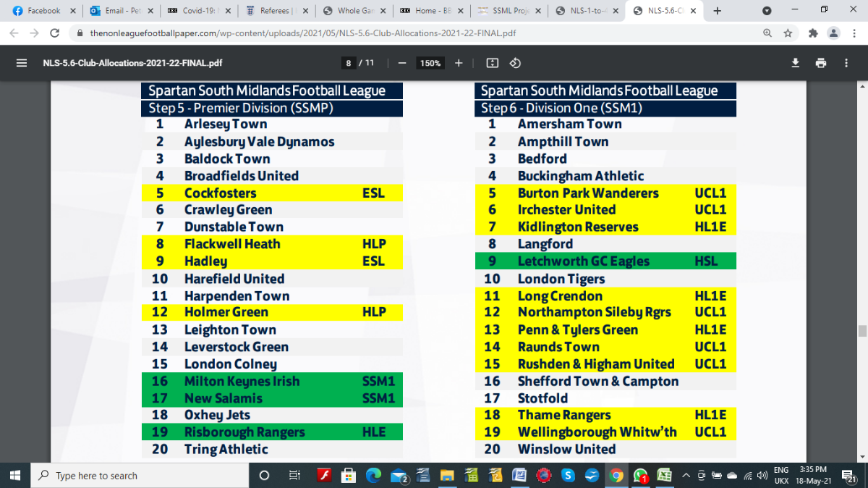Show hidden system tray icons

(686, 476)
